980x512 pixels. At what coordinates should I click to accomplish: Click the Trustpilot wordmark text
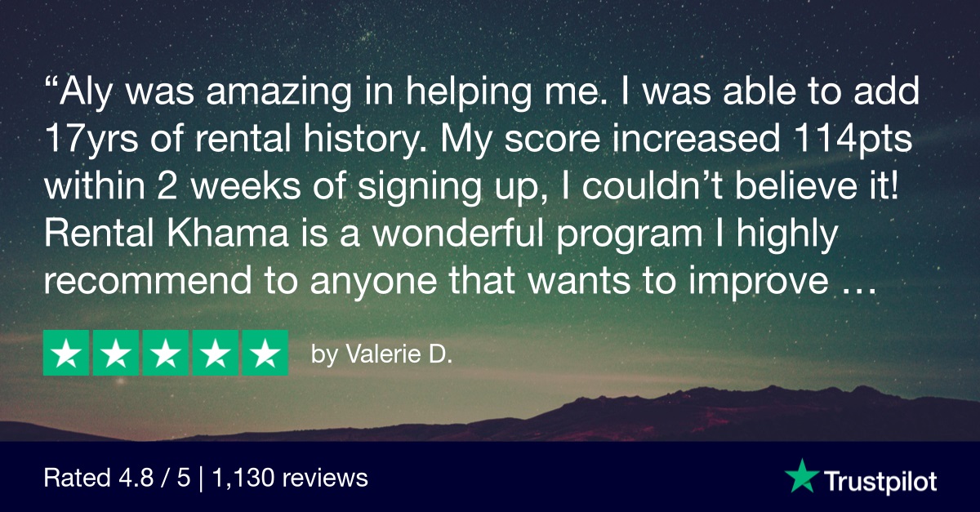tap(879, 479)
